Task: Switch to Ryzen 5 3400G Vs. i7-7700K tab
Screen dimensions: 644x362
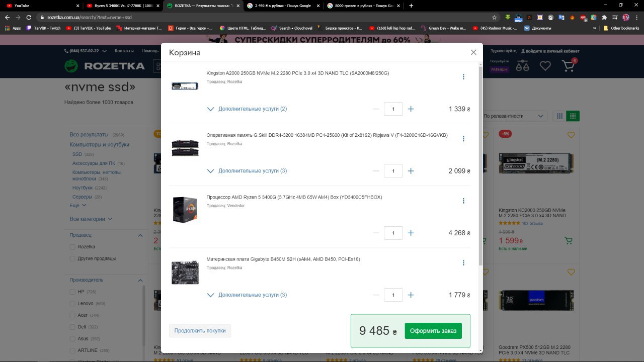Action: 123,6
